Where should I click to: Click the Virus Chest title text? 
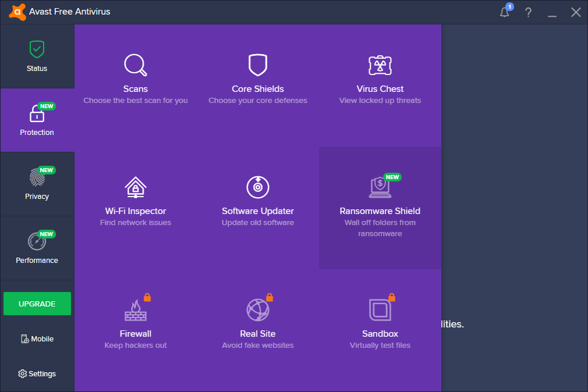pyautogui.click(x=380, y=89)
